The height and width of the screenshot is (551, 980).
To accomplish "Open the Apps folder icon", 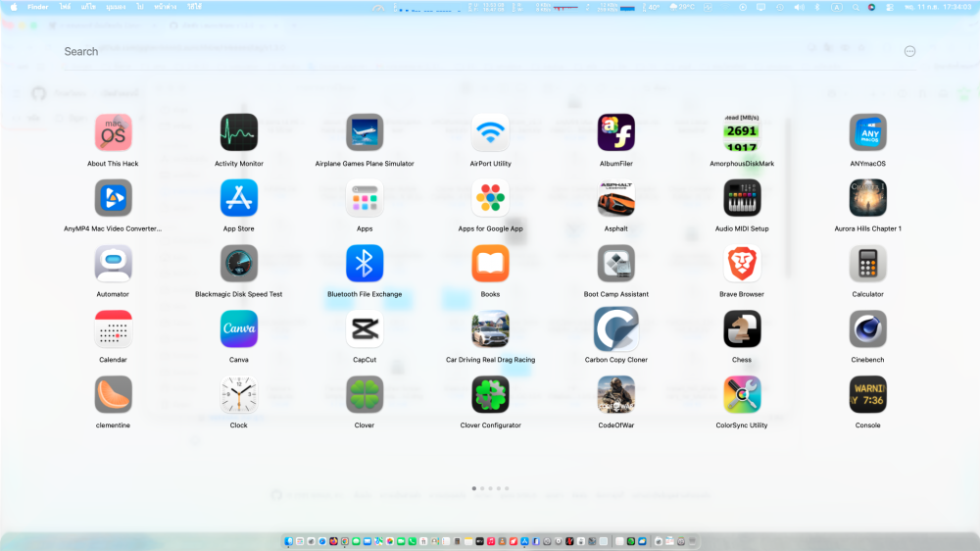I will (365, 198).
